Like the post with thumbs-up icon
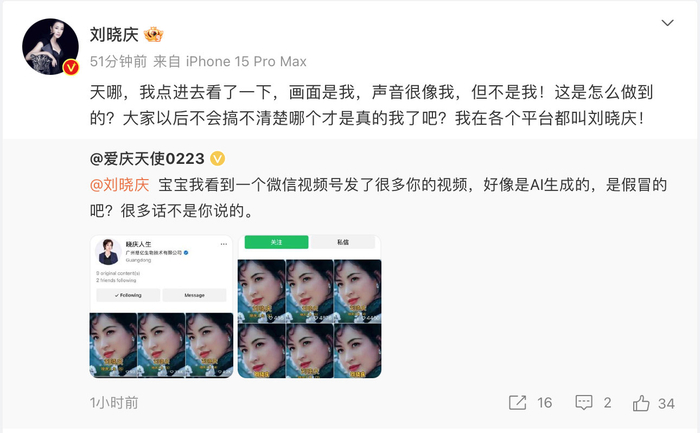Viewport: 700px width, 433px height. pyautogui.click(x=641, y=403)
